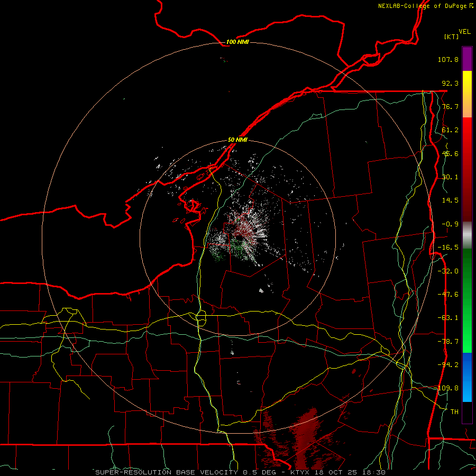Viewport: 476px width, 476px height.
Task: Click the 107.8 velocity scale value
Action: coord(448,59)
